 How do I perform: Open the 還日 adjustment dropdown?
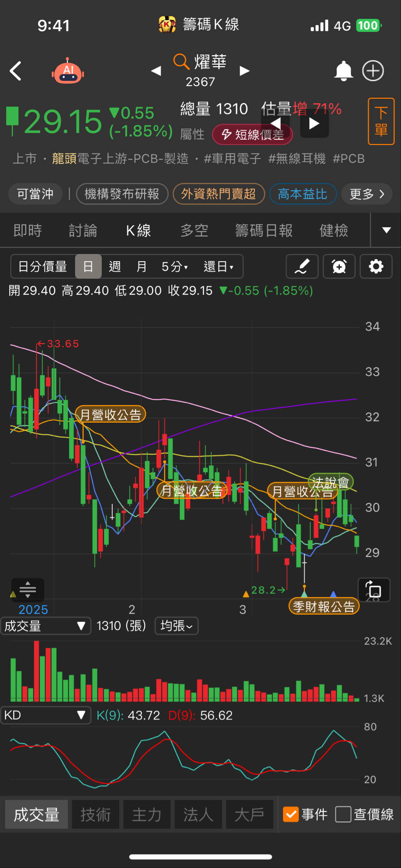click(x=219, y=267)
